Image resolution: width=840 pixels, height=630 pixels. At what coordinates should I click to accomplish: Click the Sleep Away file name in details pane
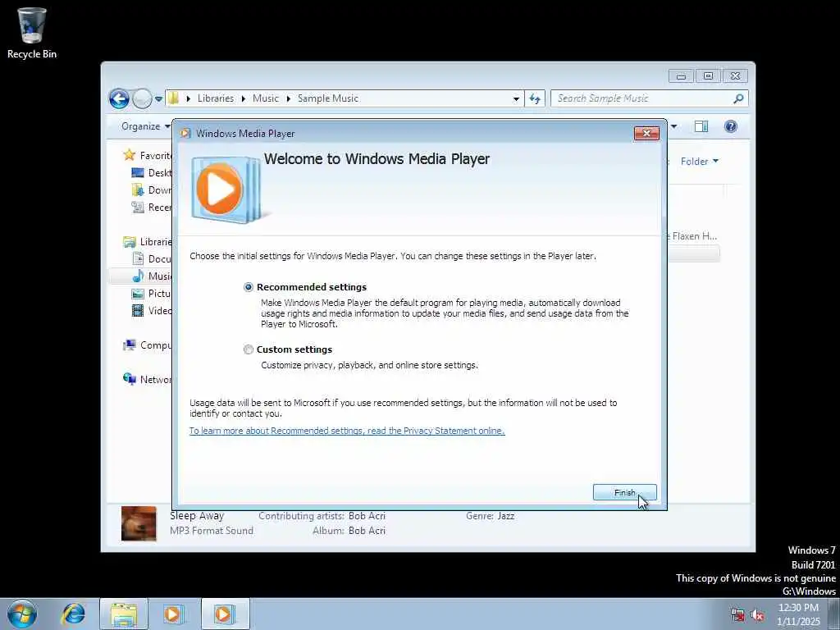pyautogui.click(x=197, y=516)
